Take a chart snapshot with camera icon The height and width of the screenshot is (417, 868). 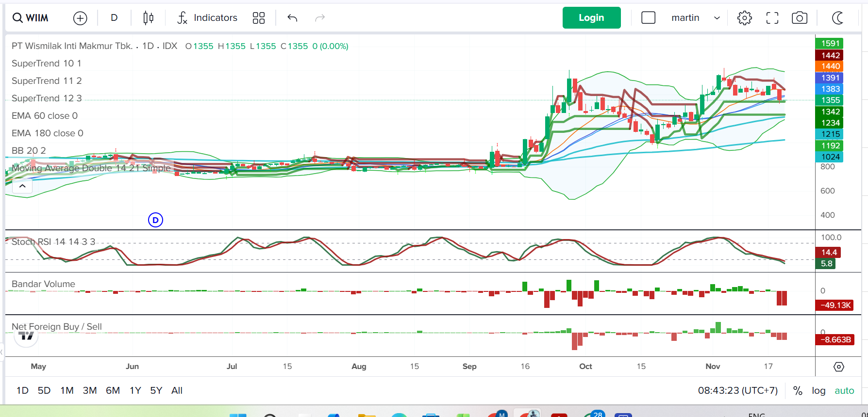[x=800, y=18]
